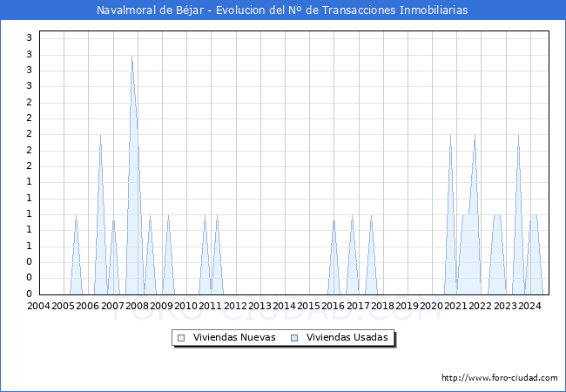Select the 2016 x-axis label
Screen dimensions: 566x392
point(333,306)
